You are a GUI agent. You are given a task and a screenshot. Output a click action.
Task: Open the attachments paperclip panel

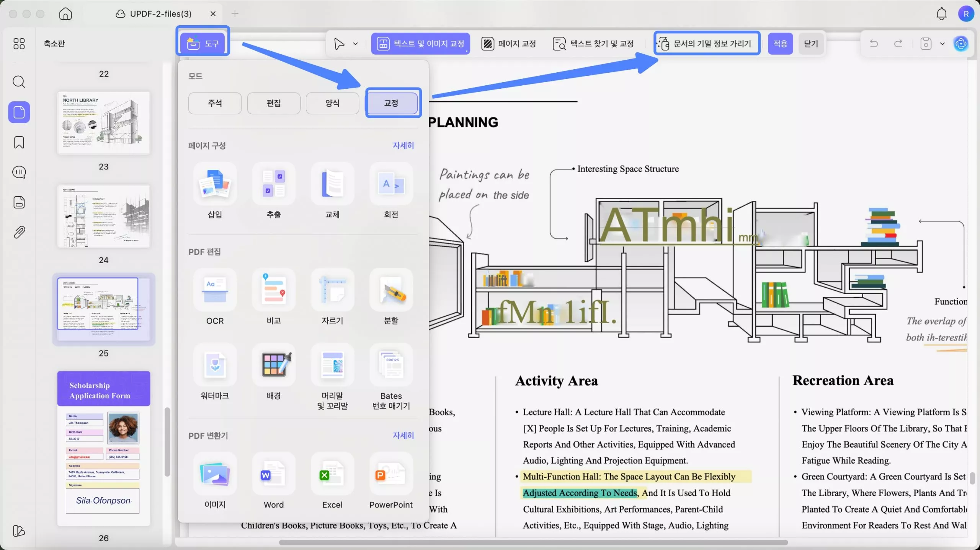pos(19,232)
